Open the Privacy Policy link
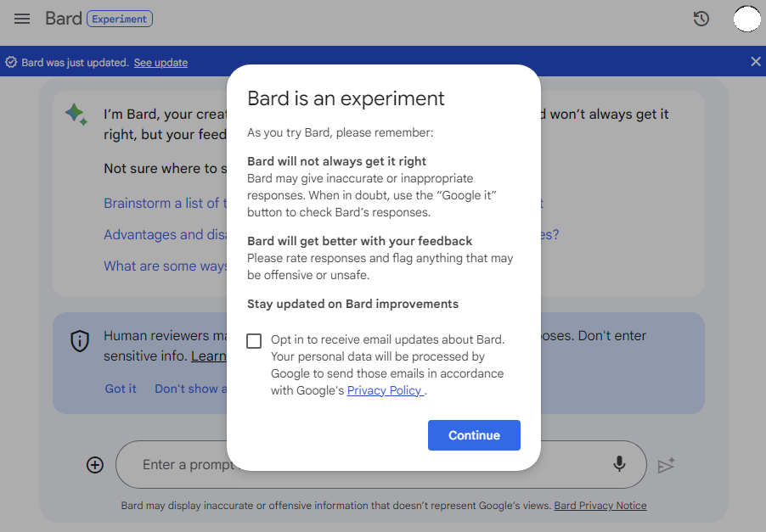 tap(385, 390)
